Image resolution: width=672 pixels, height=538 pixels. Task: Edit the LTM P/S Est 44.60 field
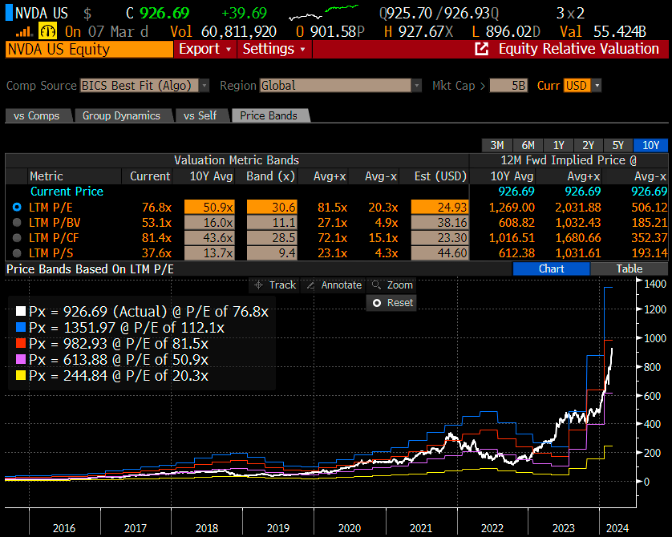[440, 253]
